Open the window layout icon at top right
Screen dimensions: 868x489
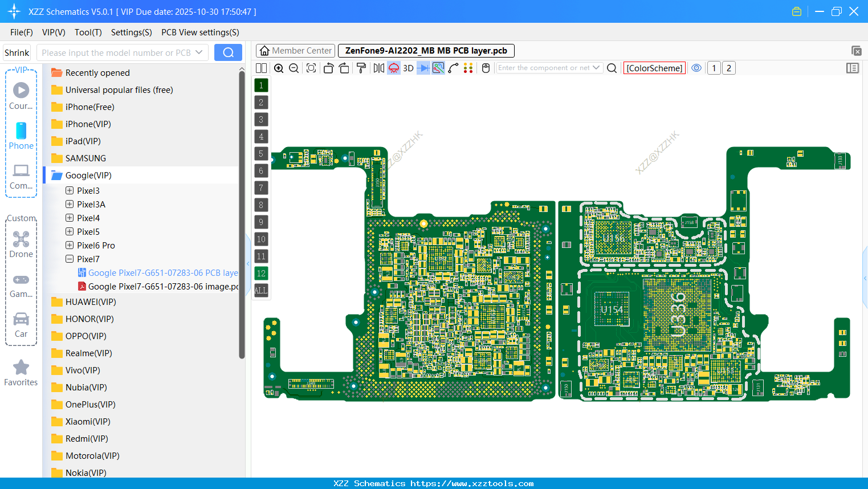(x=856, y=51)
